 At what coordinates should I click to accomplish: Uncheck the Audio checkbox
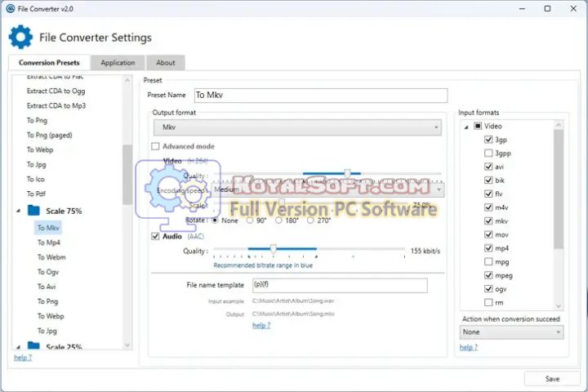(155, 236)
